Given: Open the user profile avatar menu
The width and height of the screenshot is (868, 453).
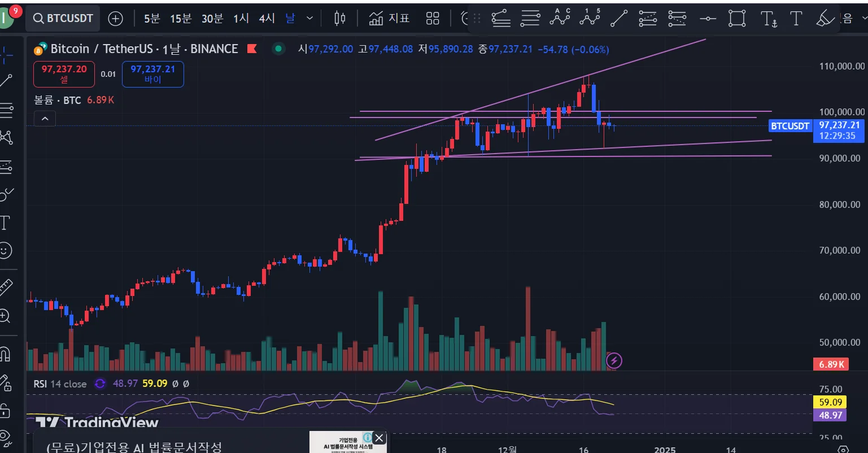Looking at the screenshot, I should point(7,18).
